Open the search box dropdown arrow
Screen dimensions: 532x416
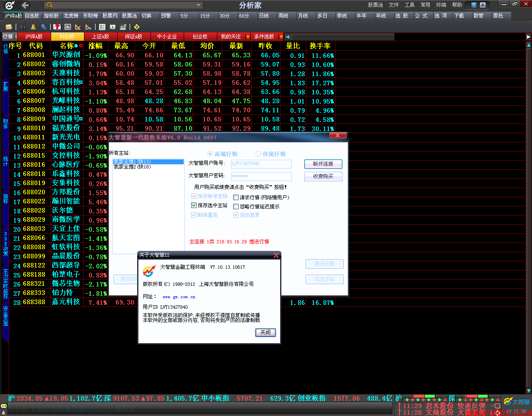199,5
